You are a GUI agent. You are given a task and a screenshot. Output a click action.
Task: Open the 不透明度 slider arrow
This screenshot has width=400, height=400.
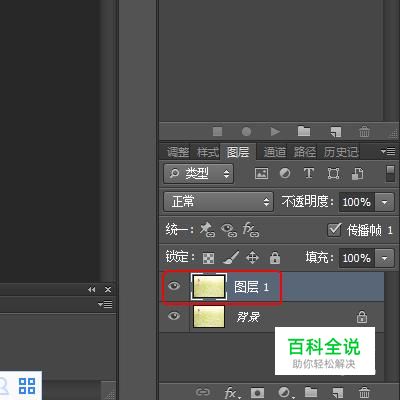[384, 202]
